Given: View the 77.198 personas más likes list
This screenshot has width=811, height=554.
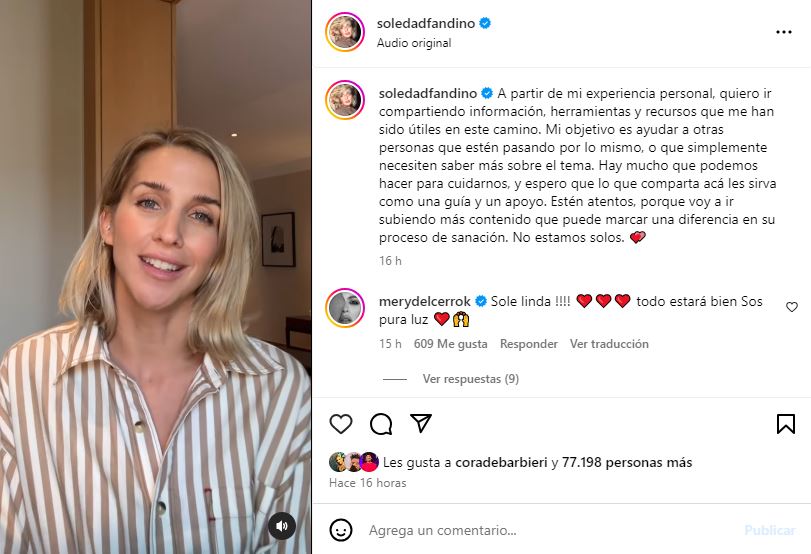Looking at the screenshot, I should click(627, 462).
